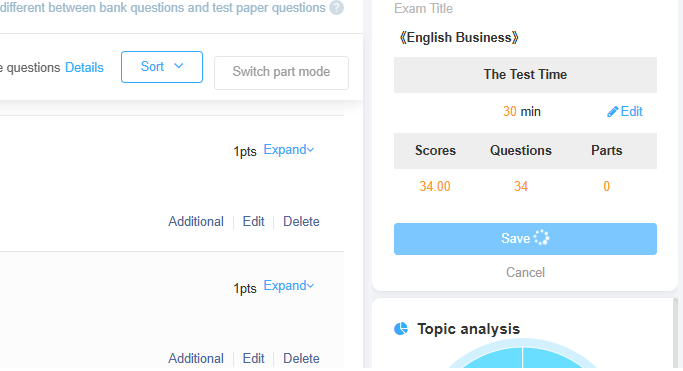Cancel the exam changes
The width and height of the screenshot is (683, 371).
coord(525,273)
